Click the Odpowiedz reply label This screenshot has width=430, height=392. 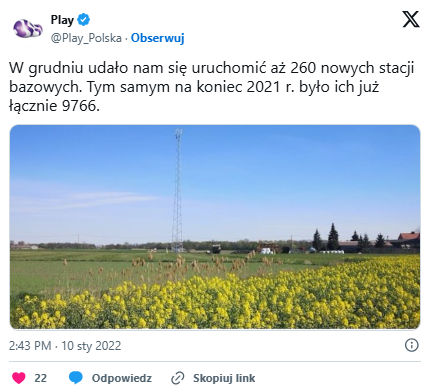pos(122,378)
